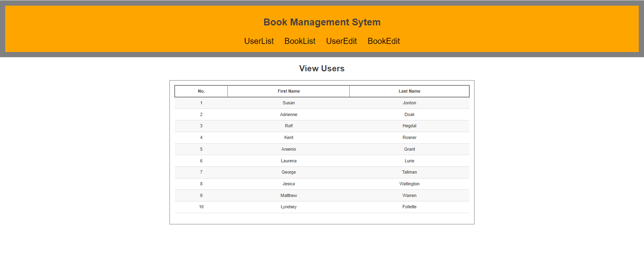The height and width of the screenshot is (255, 644).
Task: Select first name Susan
Action: click(x=289, y=103)
